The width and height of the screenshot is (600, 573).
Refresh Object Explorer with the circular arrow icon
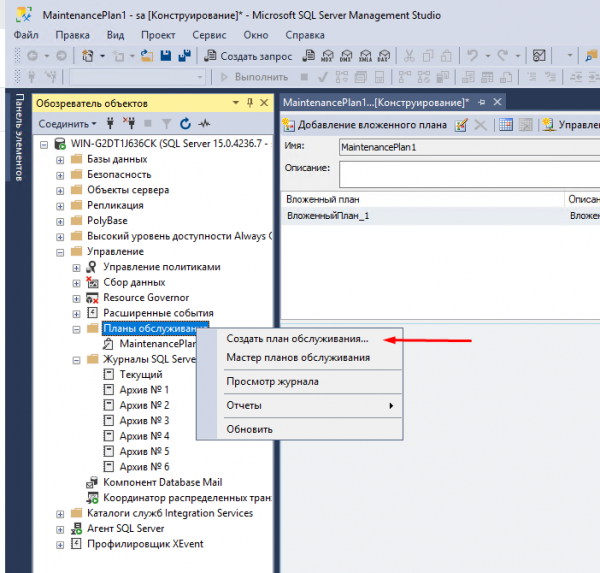click(185, 124)
